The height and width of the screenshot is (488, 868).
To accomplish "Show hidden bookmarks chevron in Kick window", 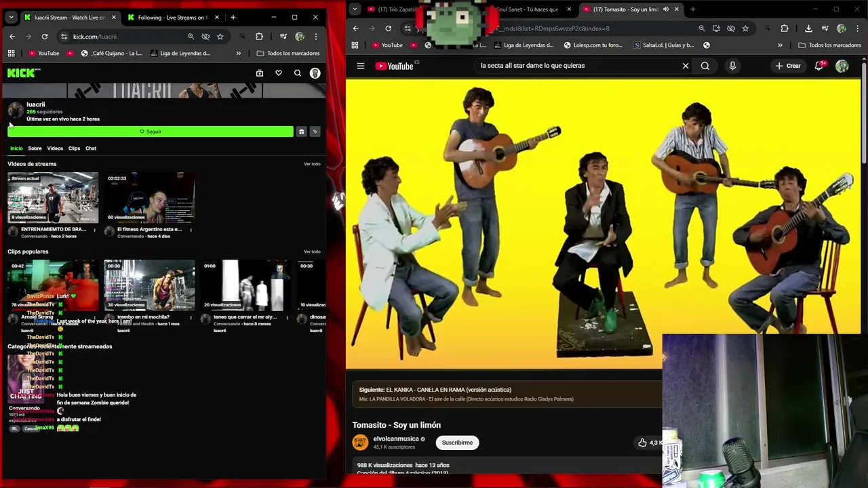I will point(238,53).
